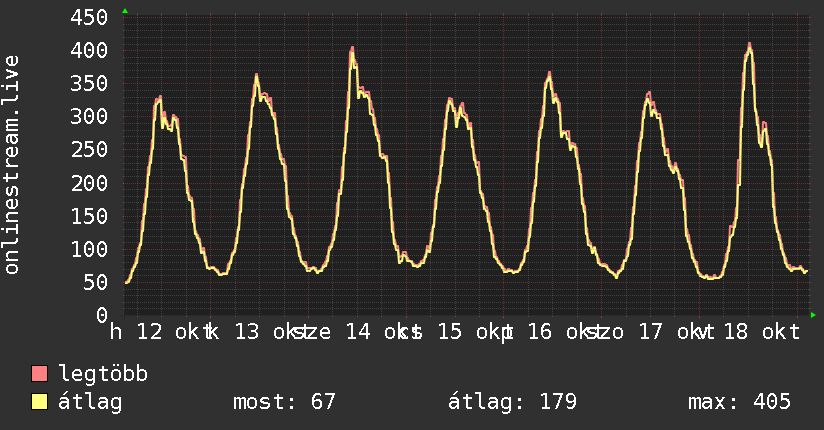The height and width of the screenshot is (430, 824).
Task: Click the 100 y-axis label
Action: pyautogui.click(x=89, y=250)
